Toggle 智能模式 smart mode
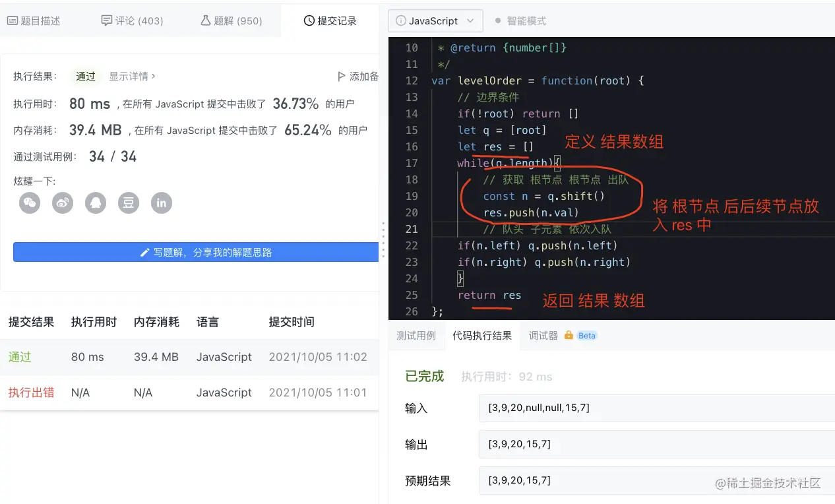The height and width of the screenshot is (504, 835). point(520,21)
